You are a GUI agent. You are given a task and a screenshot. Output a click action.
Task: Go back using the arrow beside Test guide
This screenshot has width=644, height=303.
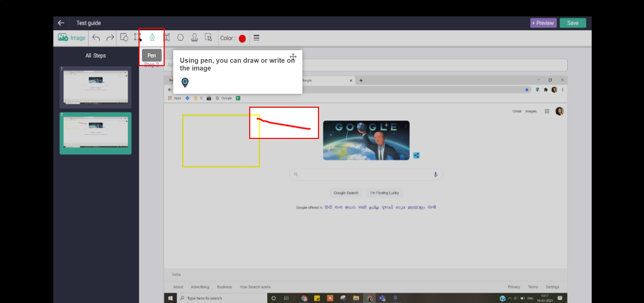pos(61,23)
